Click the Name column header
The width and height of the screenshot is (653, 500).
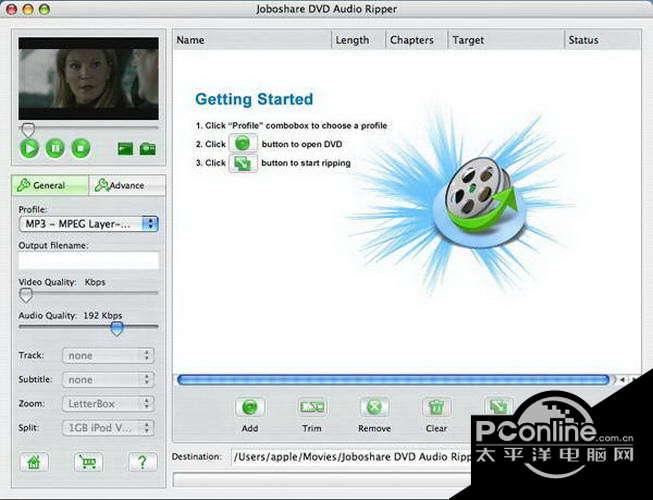click(252, 40)
